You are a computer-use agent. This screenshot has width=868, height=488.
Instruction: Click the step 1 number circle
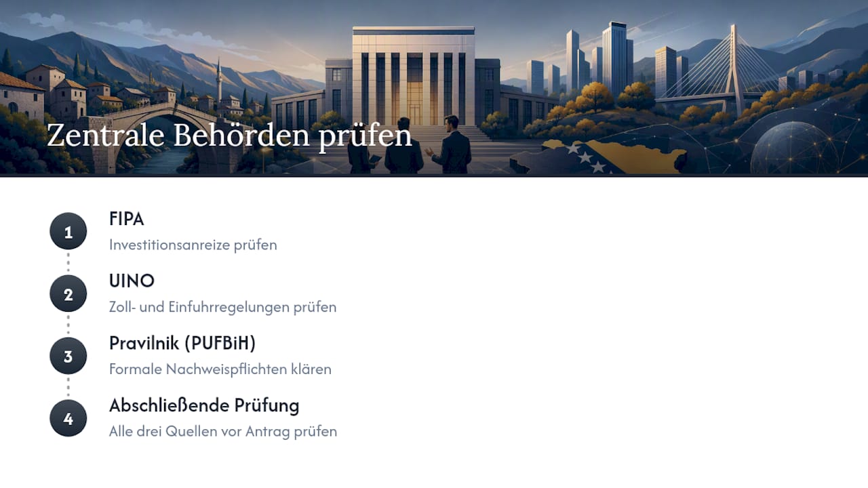(68, 232)
